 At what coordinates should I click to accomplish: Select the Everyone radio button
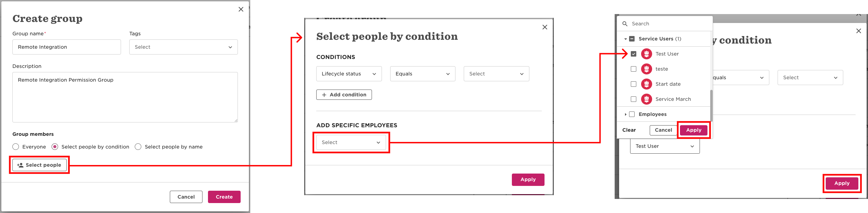click(15, 147)
